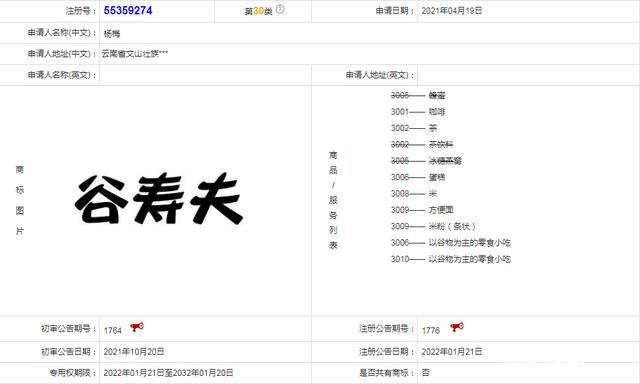Select the 3010 以谷物为主的零食小吃 entry

point(451,259)
